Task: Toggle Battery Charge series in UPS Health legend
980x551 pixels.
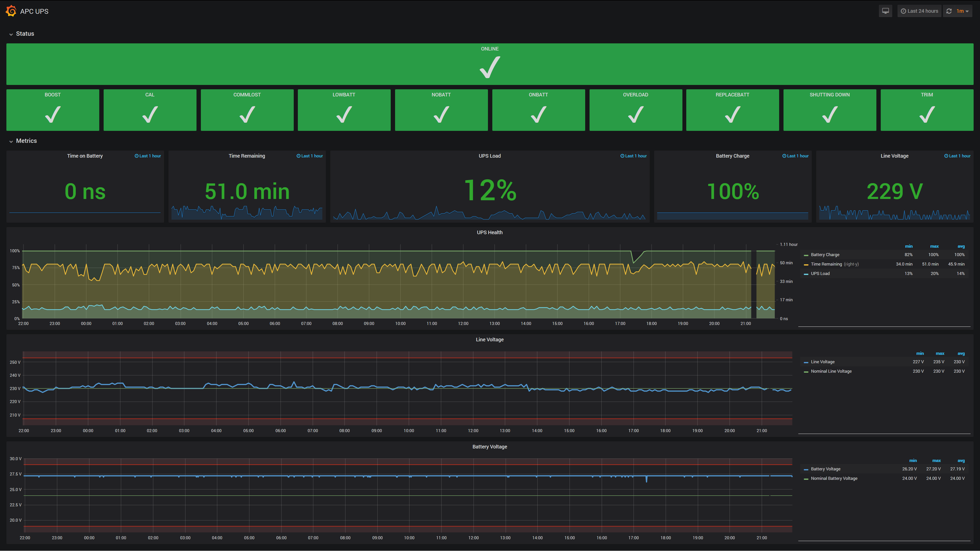Action: 825,255
